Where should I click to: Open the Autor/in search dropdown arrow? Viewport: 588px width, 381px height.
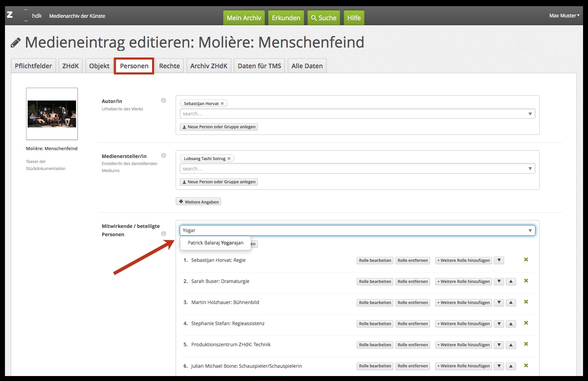coord(530,114)
